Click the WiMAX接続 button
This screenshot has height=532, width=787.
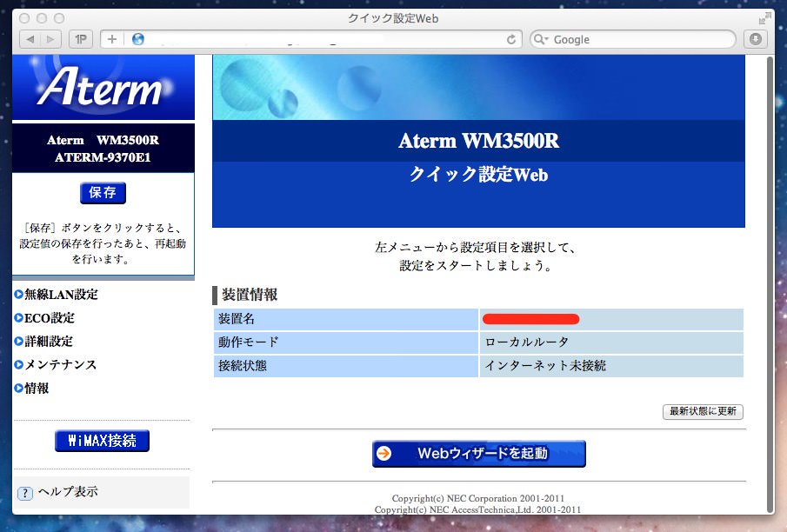(102, 441)
